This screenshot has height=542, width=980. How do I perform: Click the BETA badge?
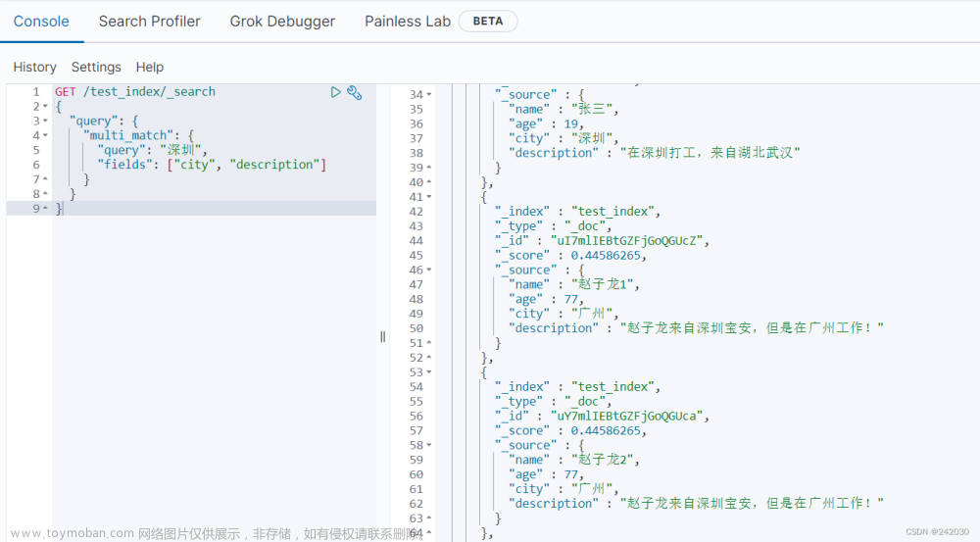[487, 22]
